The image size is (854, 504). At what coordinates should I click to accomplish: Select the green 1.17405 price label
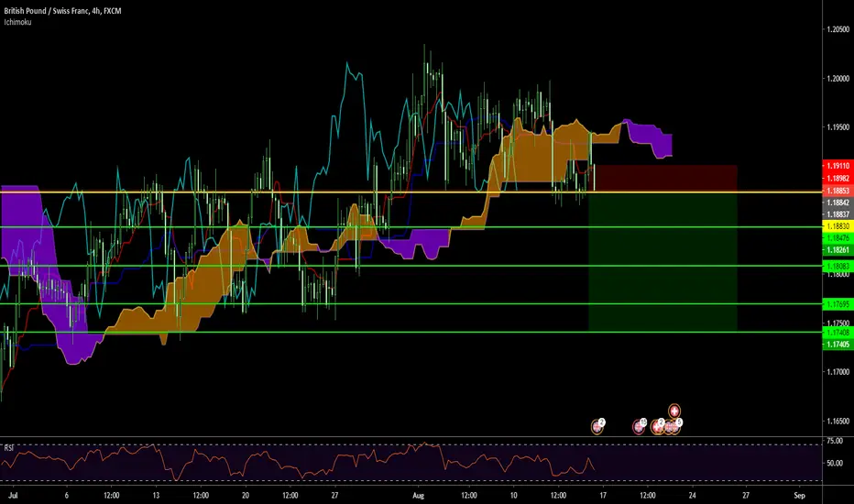coord(838,345)
